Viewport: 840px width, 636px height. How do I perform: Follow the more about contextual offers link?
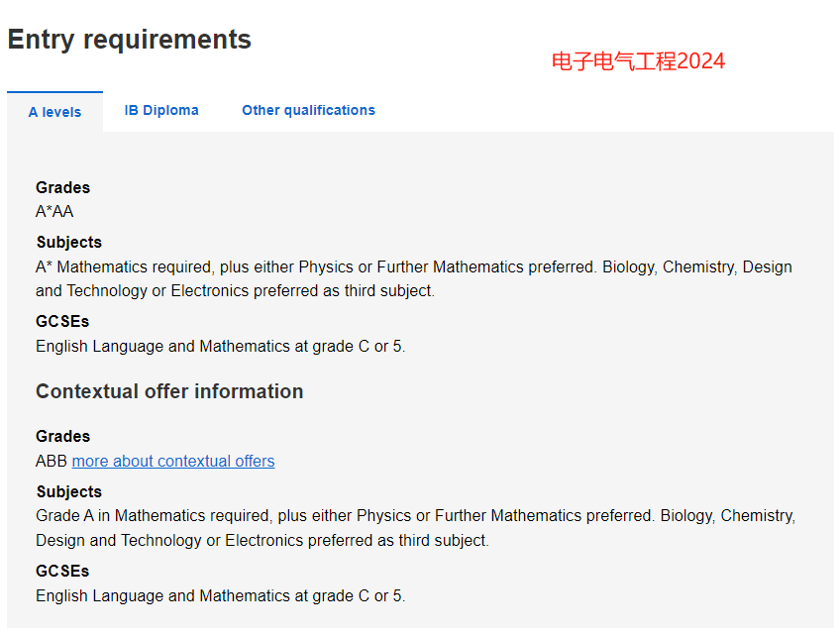[173, 461]
